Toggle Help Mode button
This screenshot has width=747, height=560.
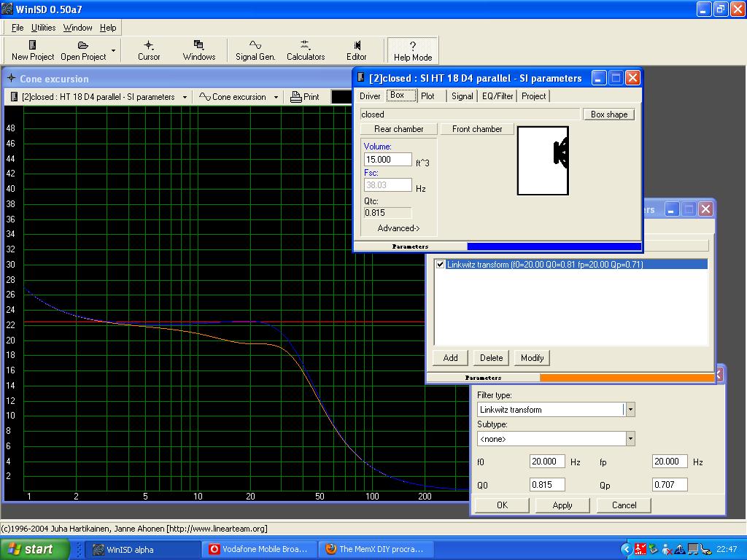[413, 50]
